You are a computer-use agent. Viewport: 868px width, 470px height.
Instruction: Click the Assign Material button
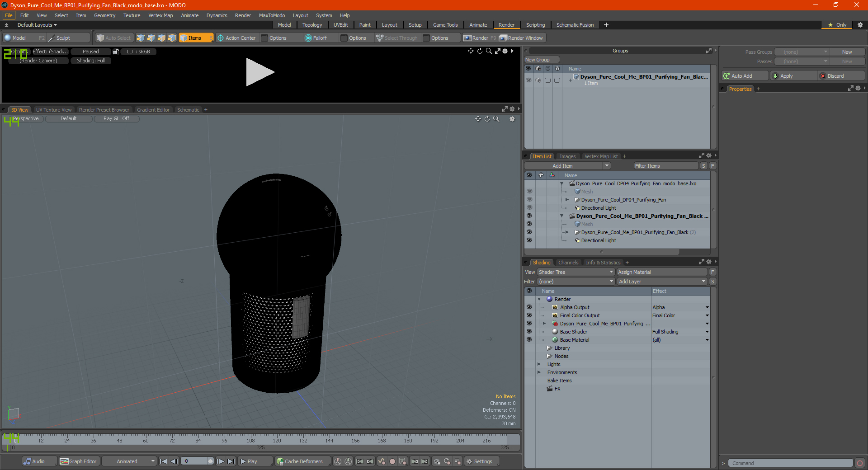pos(662,272)
